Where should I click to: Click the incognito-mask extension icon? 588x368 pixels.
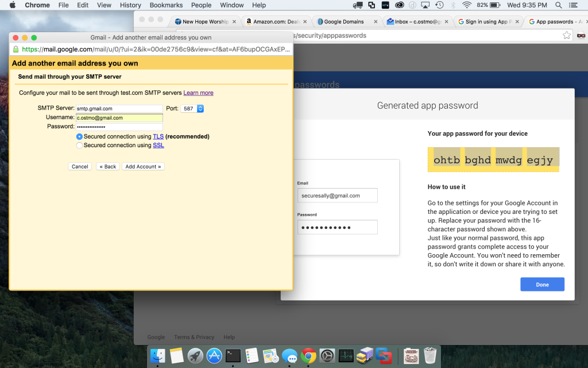point(581,35)
